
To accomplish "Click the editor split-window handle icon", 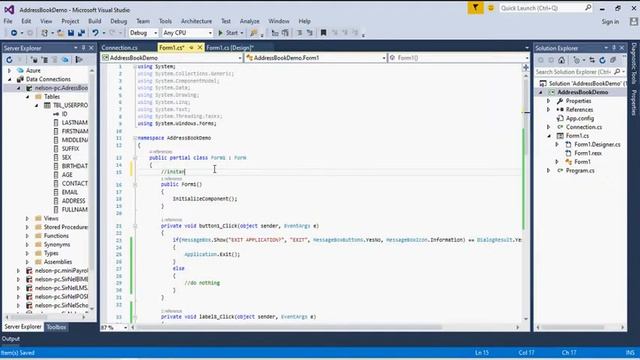I will click(x=526, y=67).
